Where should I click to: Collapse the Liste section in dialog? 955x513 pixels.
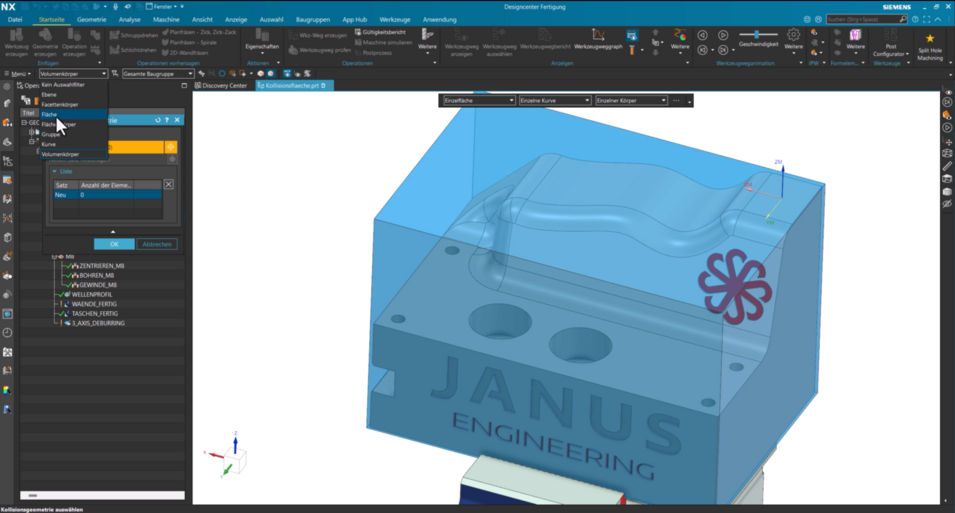(x=54, y=171)
